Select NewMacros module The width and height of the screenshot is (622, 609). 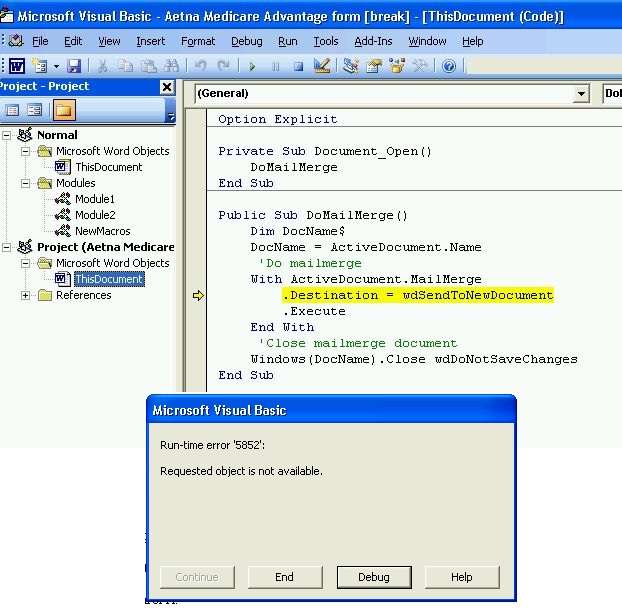[x=103, y=231]
